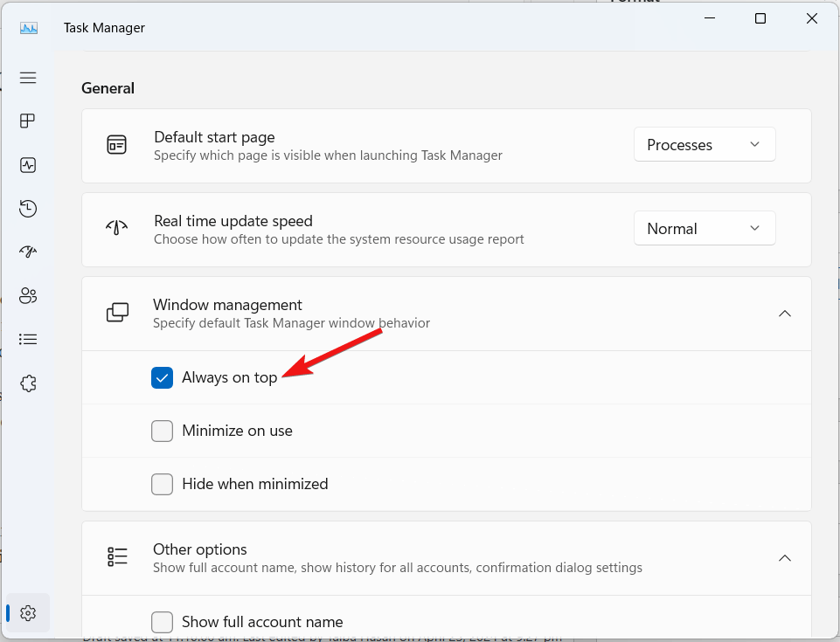Click the Other options heading text
Image resolution: width=840 pixels, height=642 pixels.
199,549
